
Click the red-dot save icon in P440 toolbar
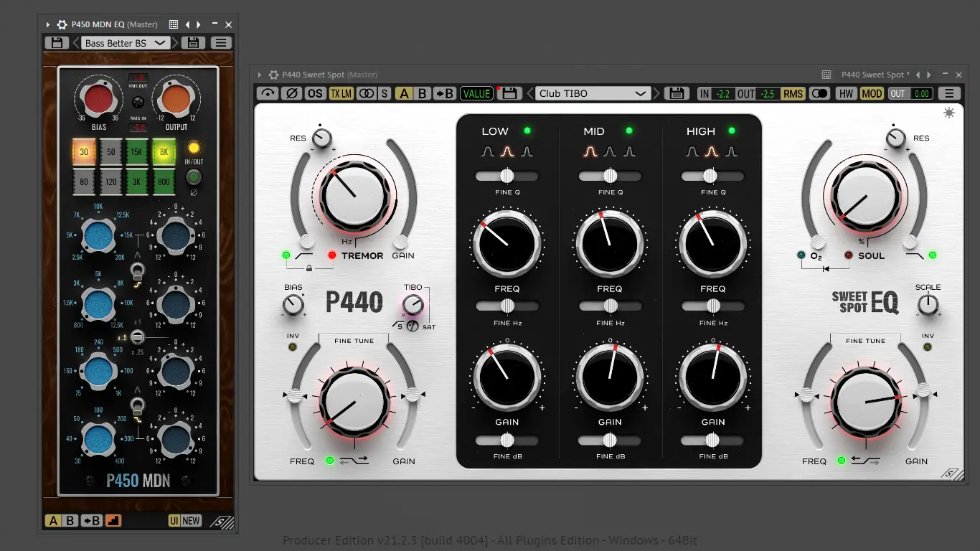tap(509, 93)
